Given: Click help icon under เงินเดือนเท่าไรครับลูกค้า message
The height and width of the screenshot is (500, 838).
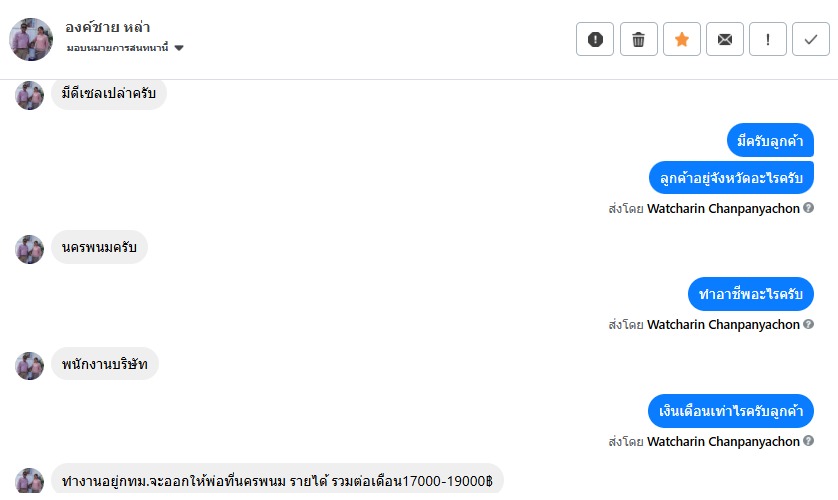Looking at the screenshot, I should [808, 440].
